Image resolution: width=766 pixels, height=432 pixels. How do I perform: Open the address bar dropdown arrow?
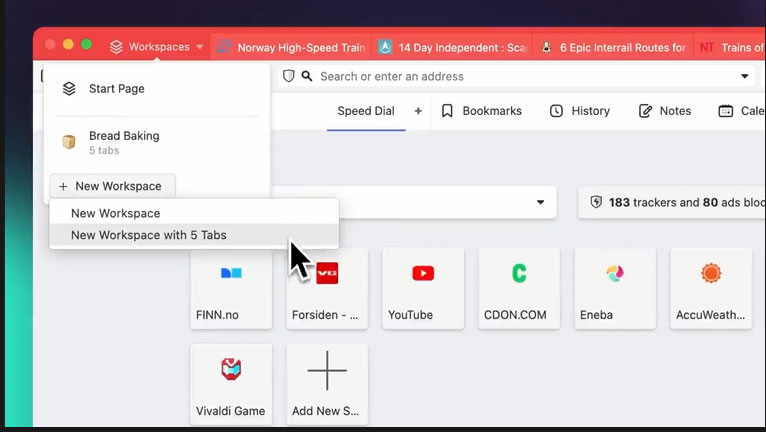click(745, 76)
